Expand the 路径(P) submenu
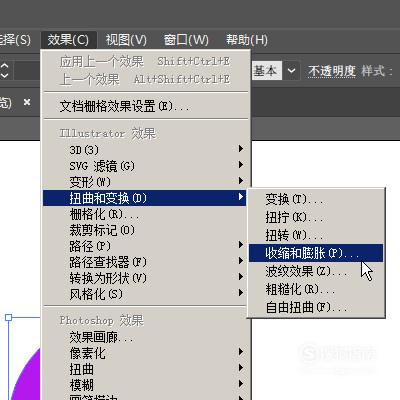 point(146,246)
